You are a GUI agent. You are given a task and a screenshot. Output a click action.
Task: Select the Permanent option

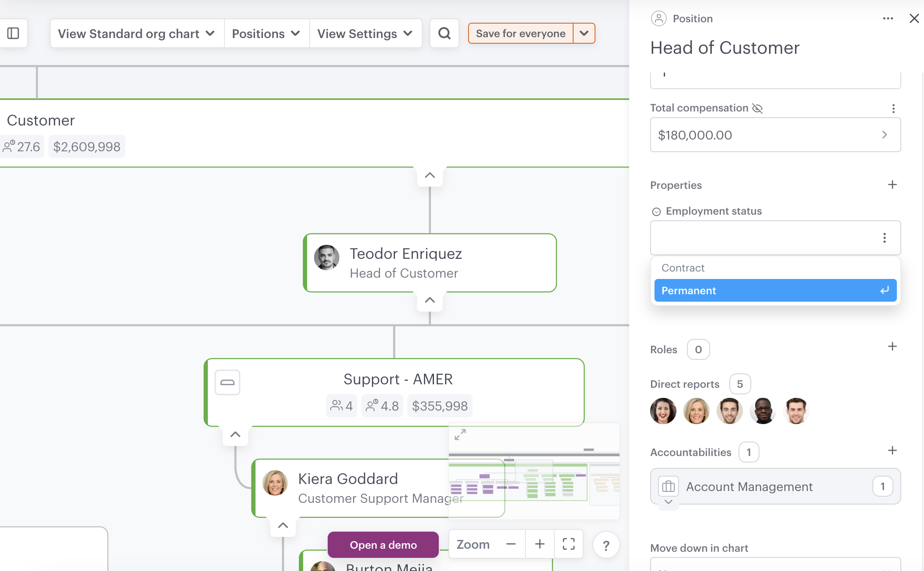[x=775, y=290]
